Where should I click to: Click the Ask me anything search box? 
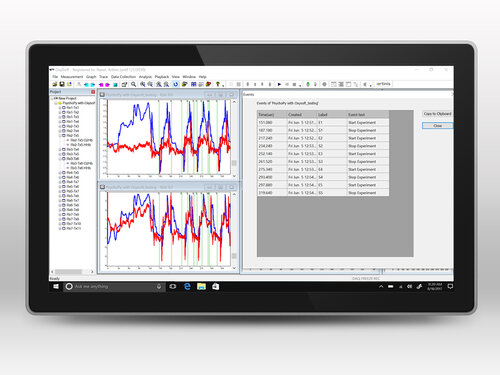tap(114, 286)
